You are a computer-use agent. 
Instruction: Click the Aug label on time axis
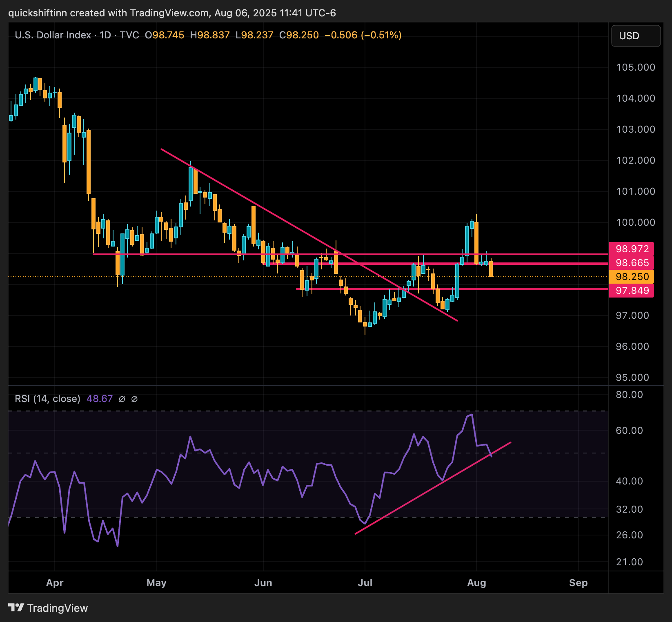476,583
